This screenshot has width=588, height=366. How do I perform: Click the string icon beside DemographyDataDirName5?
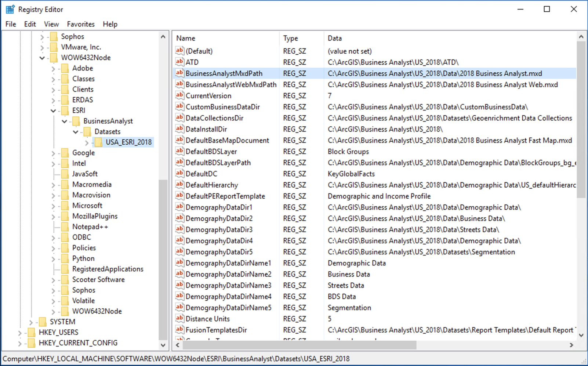coord(179,307)
